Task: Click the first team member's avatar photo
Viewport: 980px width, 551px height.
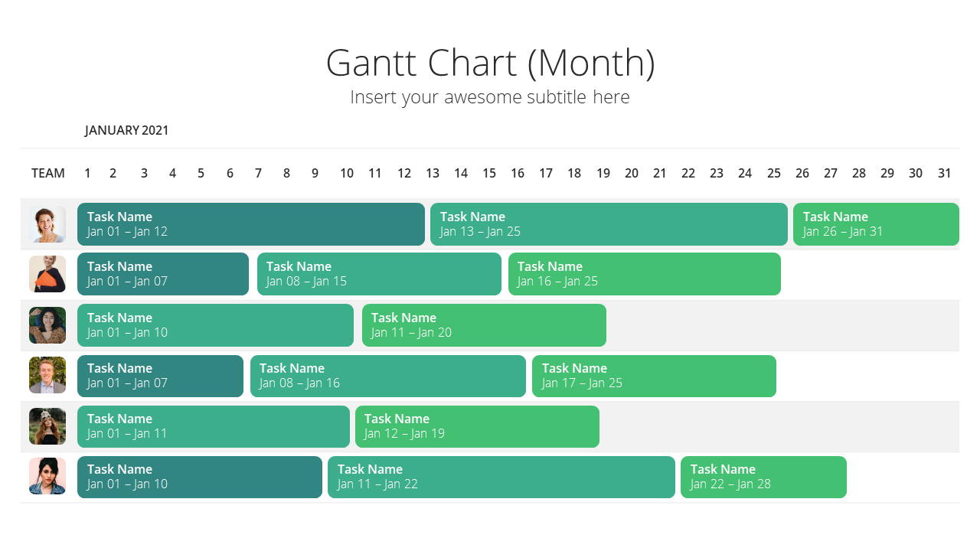Action: (47, 224)
